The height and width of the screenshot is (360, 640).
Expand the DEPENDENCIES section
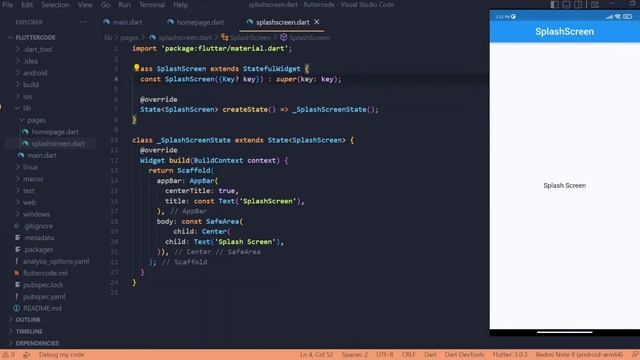coord(37,343)
